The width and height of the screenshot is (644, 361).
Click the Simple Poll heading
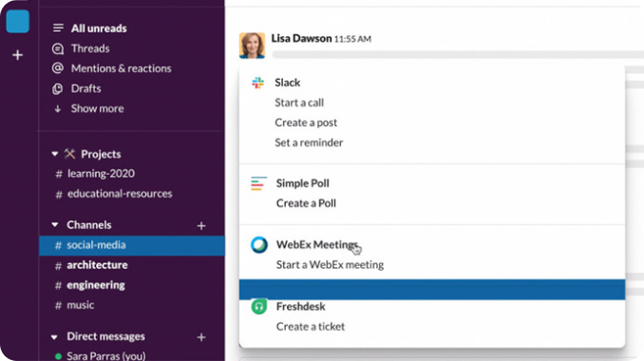click(303, 183)
